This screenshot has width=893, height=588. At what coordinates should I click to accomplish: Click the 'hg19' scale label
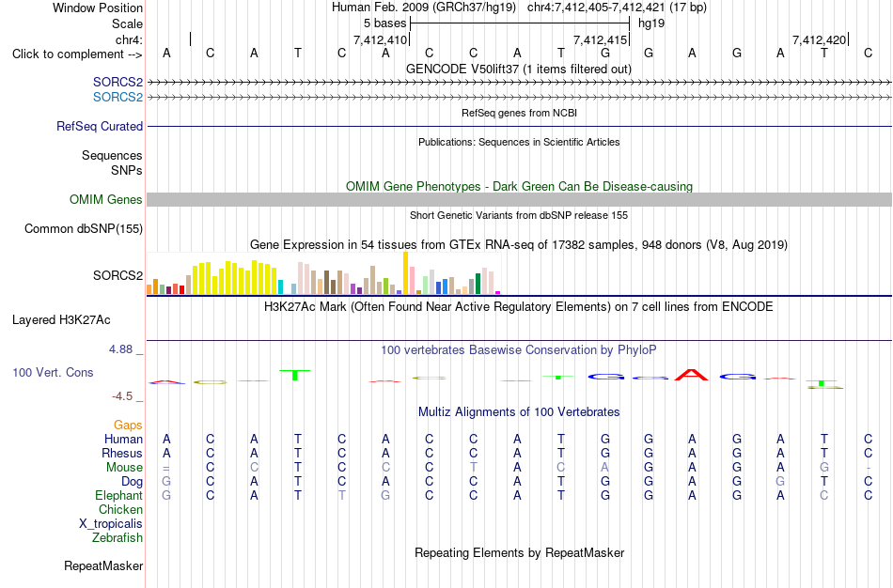coord(651,23)
